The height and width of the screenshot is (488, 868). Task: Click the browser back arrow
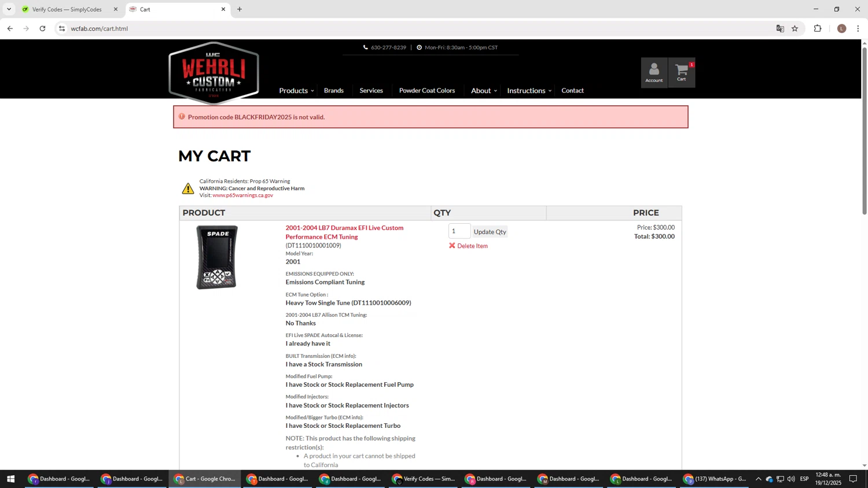(x=10, y=28)
